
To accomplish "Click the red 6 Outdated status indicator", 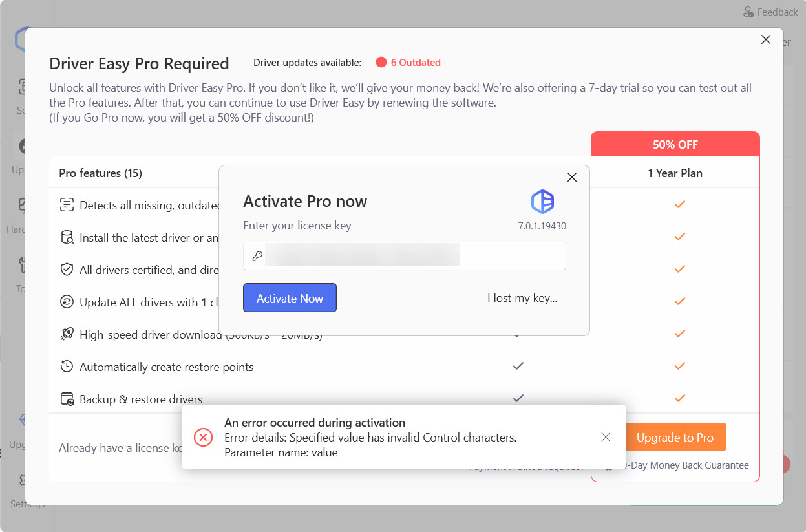I will [x=408, y=62].
